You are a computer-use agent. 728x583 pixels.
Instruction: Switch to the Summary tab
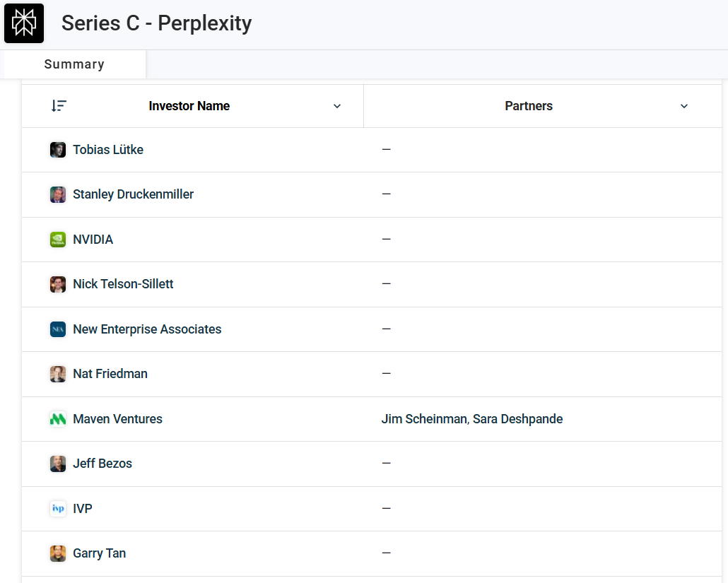tap(74, 64)
